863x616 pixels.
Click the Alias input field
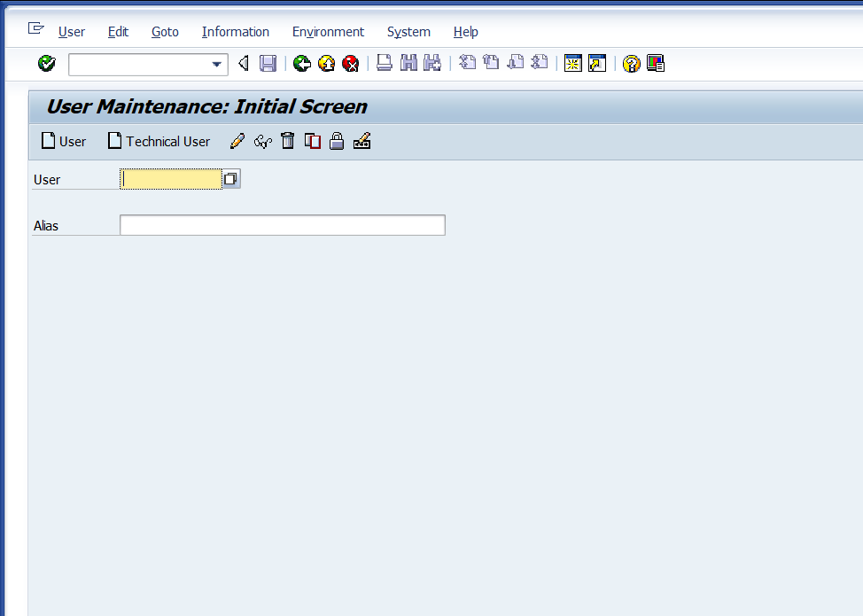pyautogui.click(x=283, y=225)
